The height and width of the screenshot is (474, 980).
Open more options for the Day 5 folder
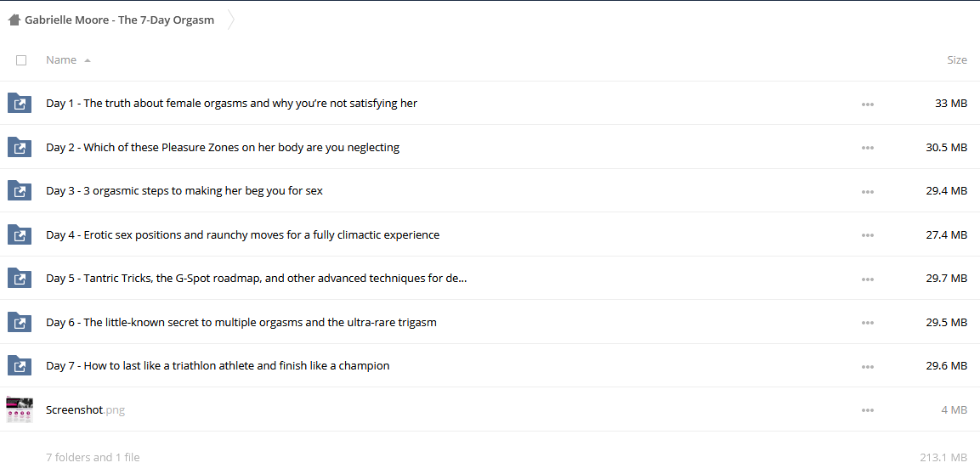(868, 279)
